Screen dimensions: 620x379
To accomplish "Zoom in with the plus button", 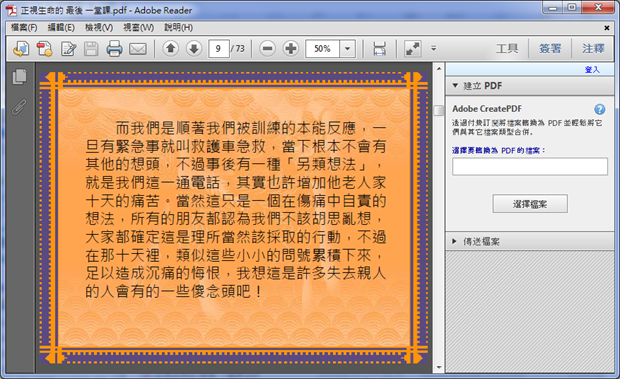I will pos(291,49).
